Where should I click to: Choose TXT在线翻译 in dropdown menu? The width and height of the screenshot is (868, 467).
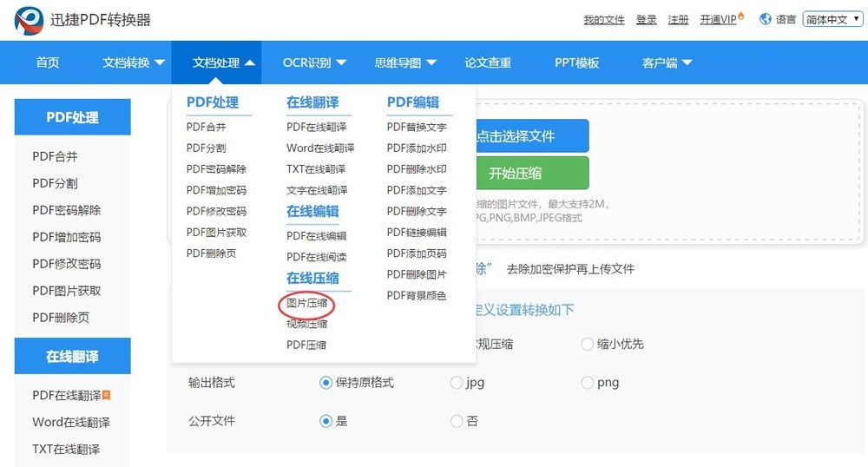coord(316,169)
